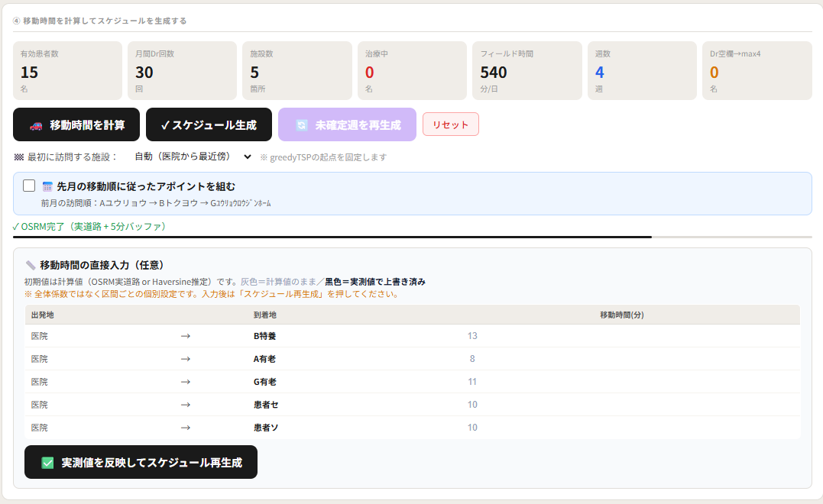823x504 pixels.
Task: Edit travel time 8 for A有老
Action: 472,359
